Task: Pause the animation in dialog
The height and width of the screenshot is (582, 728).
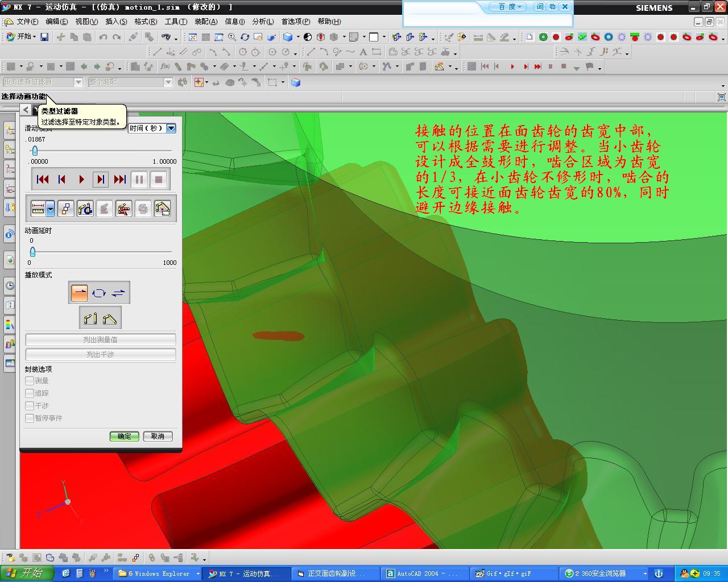Action: tap(139, 180)
